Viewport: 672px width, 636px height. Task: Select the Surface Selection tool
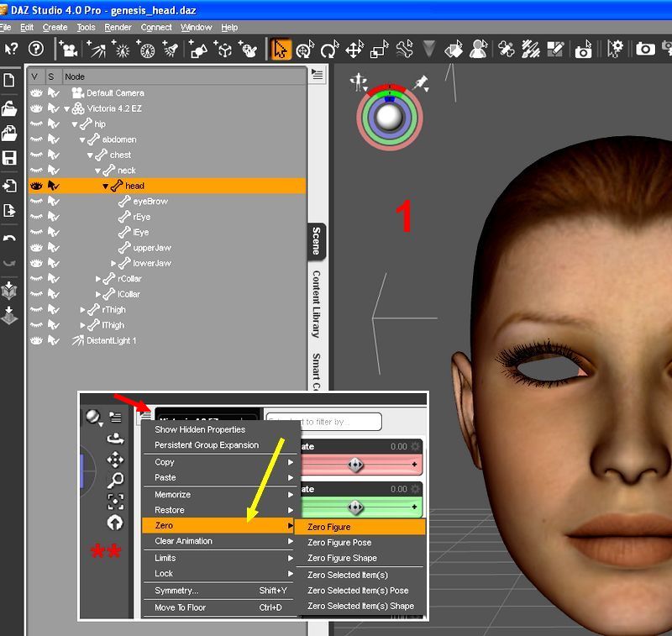[x=454, y=50]
